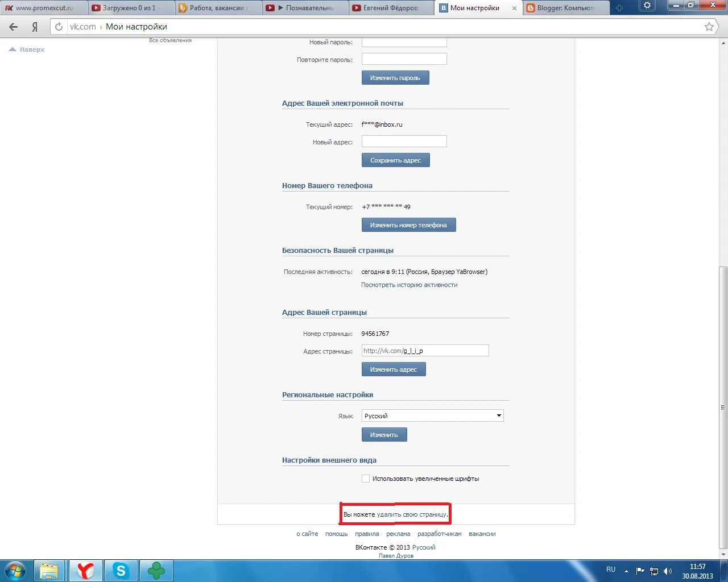Select the current email f***@inbox.ru

tap(382, 124)
